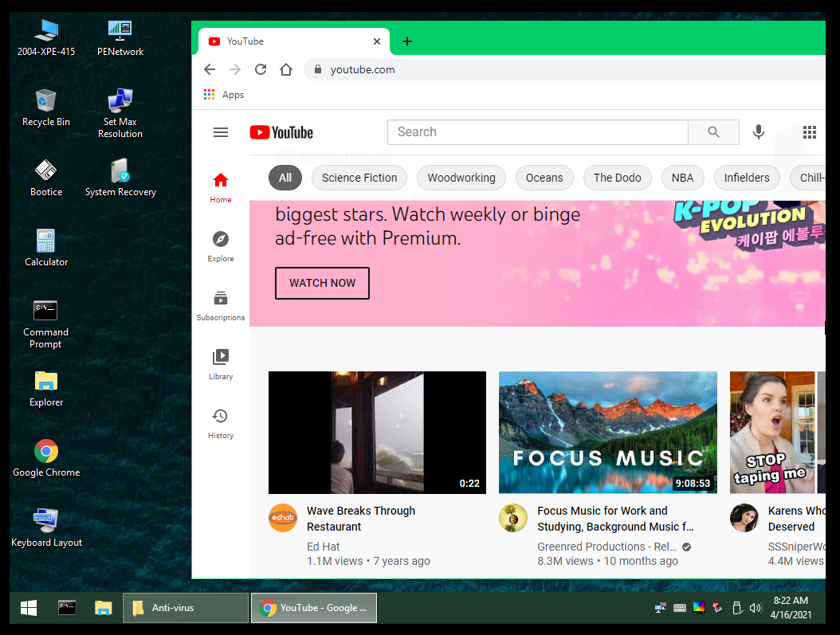This screenshot has width=840, height=635.
Task: Launch the Google Chrome desktop icon
Action: coord(46,458)
